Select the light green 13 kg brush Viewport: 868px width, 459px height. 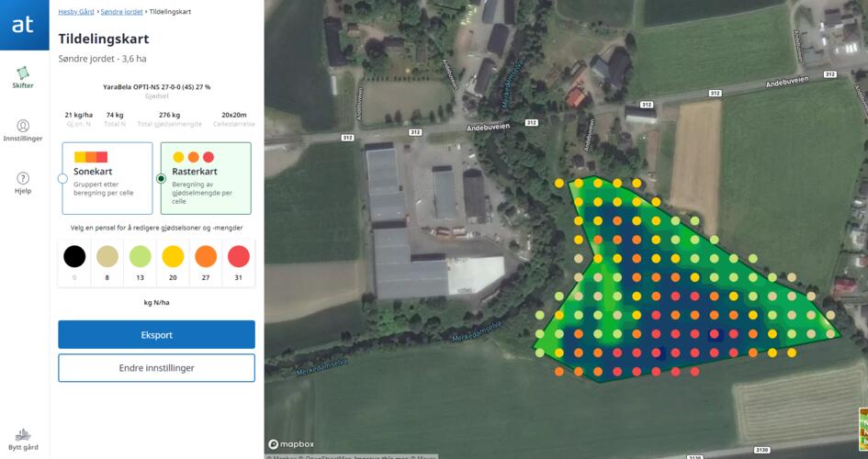tap(140, 256)
